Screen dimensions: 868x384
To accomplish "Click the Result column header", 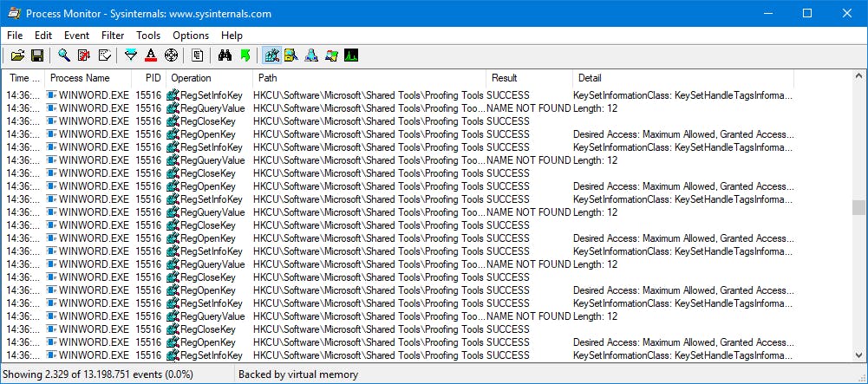I will coord(529,78).
